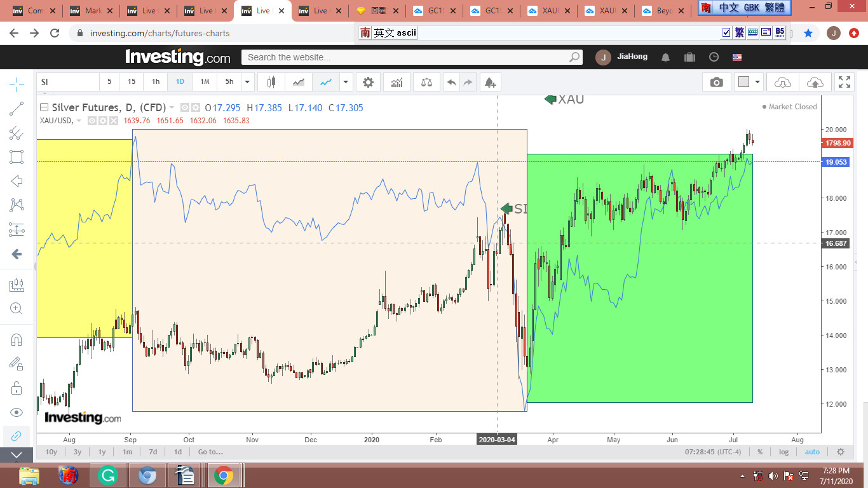Open the chart style dropdown arrow
This screenshot has height=488, width=868.
coord(345,82)
